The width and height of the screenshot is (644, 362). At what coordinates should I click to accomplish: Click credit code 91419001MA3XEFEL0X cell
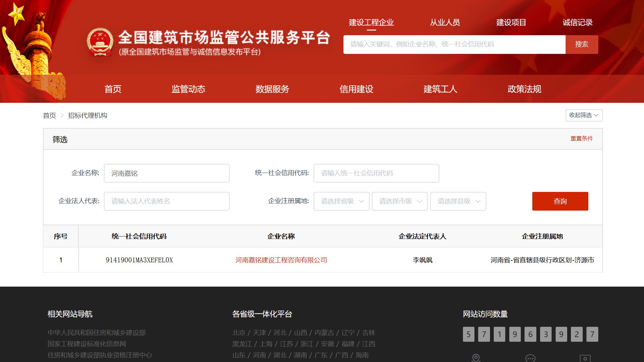click(x=139, y=260)
